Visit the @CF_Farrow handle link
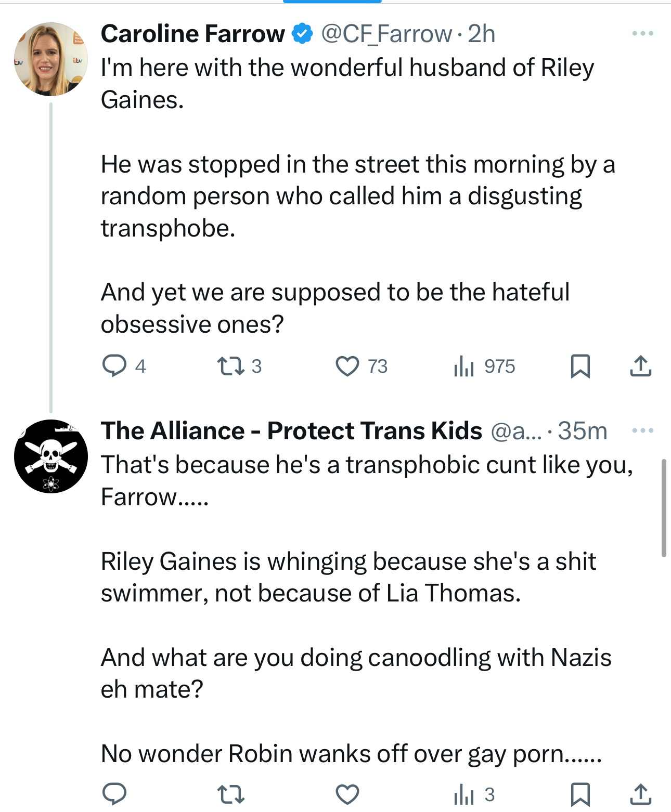 pos(386,34)
